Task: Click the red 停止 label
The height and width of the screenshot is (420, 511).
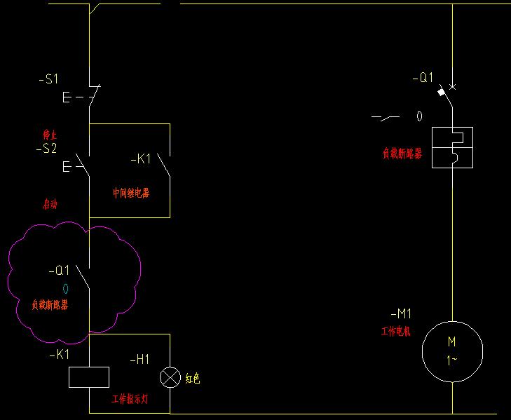Action: point(50,134)
